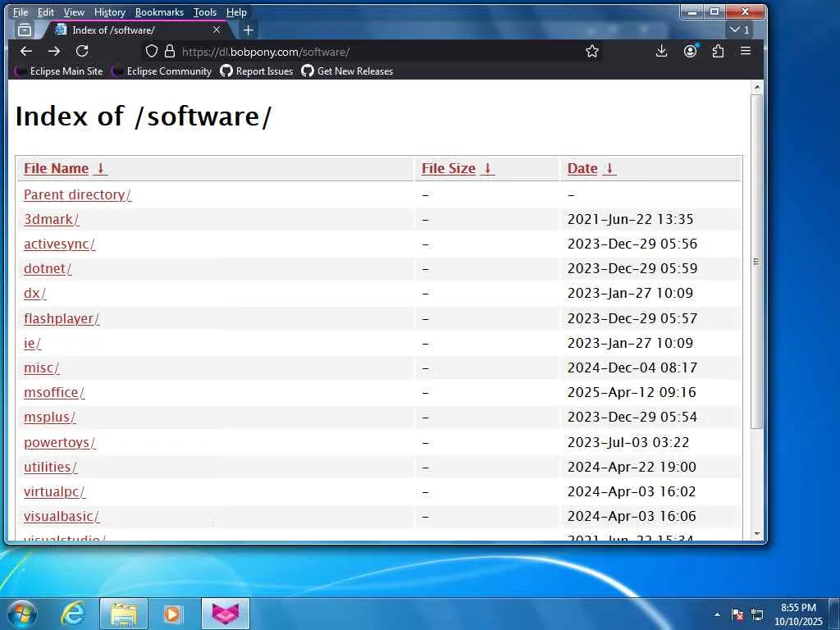This screenshot has width=840, height=630.
Task: Click the page vertical scrollbar thumb
Action: 756,262
